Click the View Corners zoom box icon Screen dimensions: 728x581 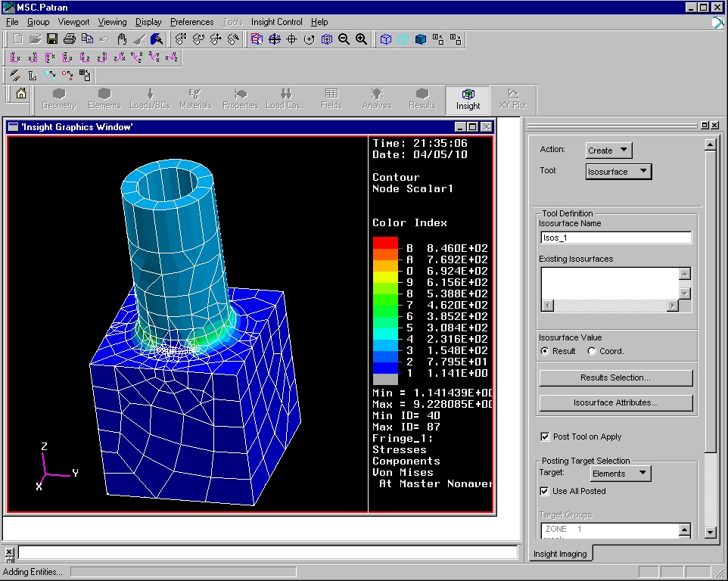[x=257, y=39]
